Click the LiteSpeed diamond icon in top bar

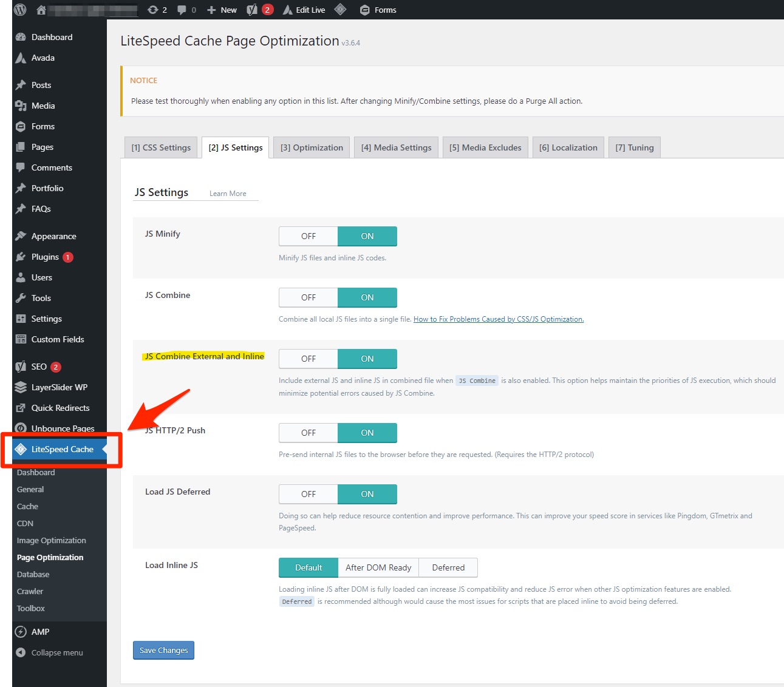click(x=341, y=10)
